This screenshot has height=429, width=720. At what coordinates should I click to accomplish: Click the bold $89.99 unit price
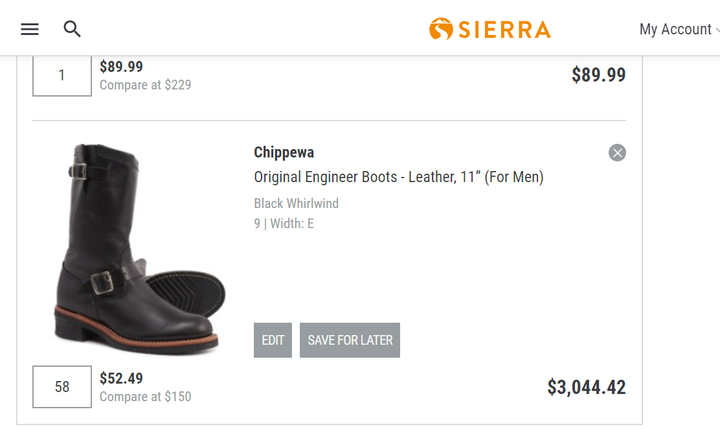point(121,67)
